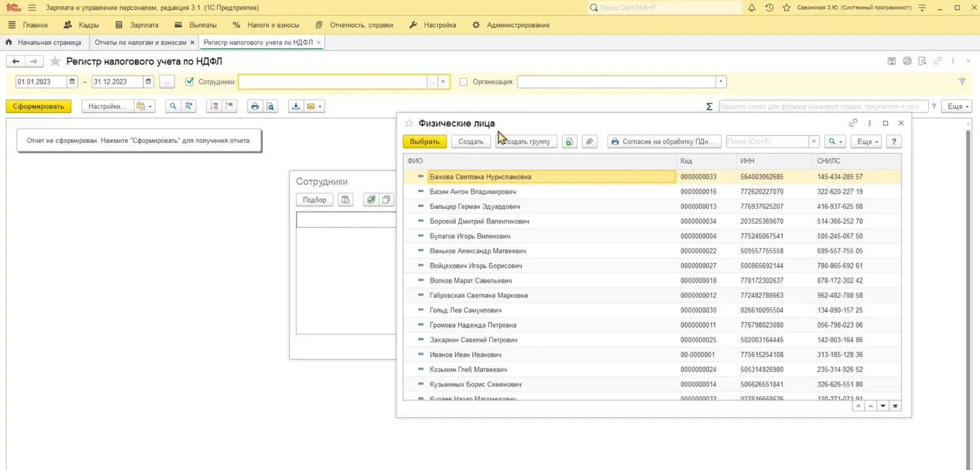Save report to file with download icon

tap(296, 106)
